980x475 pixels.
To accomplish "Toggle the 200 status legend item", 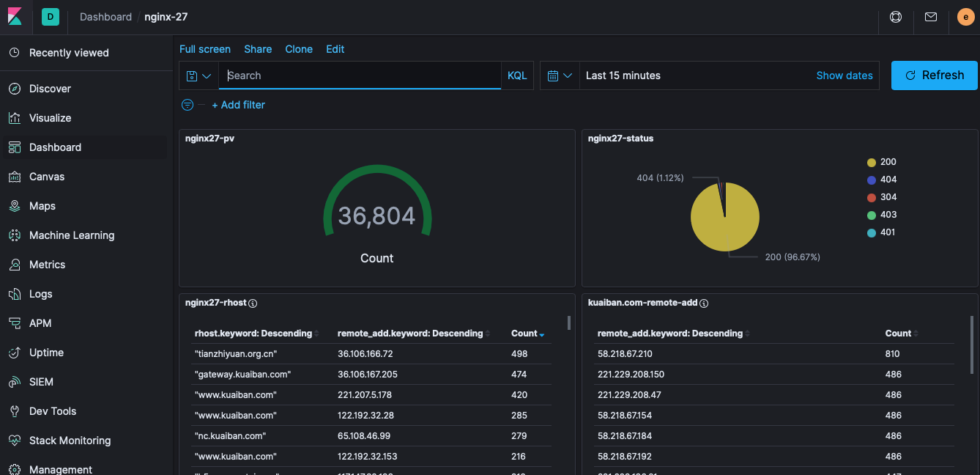I will tap(888, 162).
